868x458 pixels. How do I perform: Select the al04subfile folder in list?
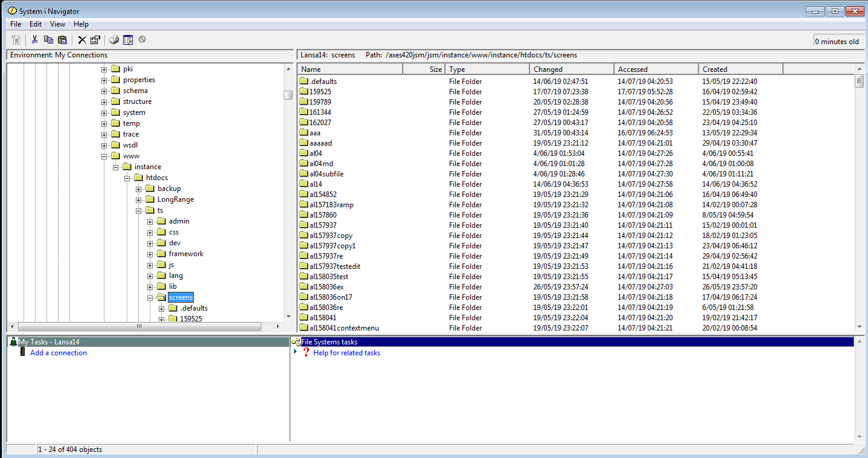click(x=326, y=174)
